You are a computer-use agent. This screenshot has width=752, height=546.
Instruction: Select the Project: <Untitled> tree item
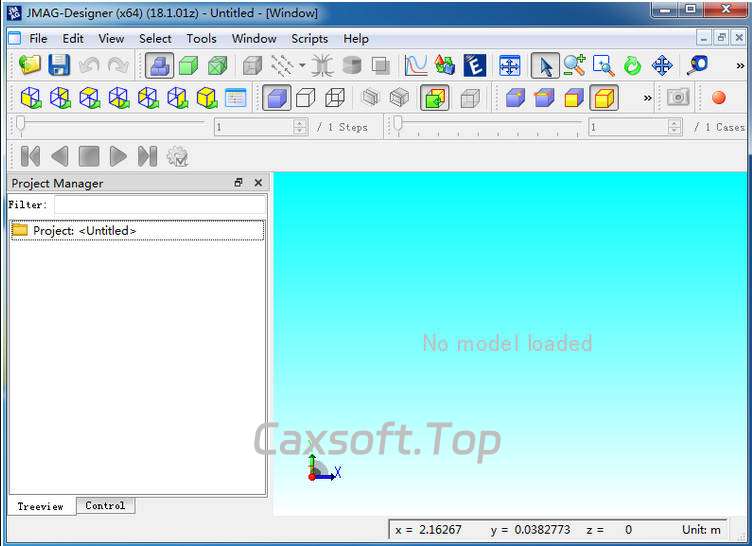point(84,230)
